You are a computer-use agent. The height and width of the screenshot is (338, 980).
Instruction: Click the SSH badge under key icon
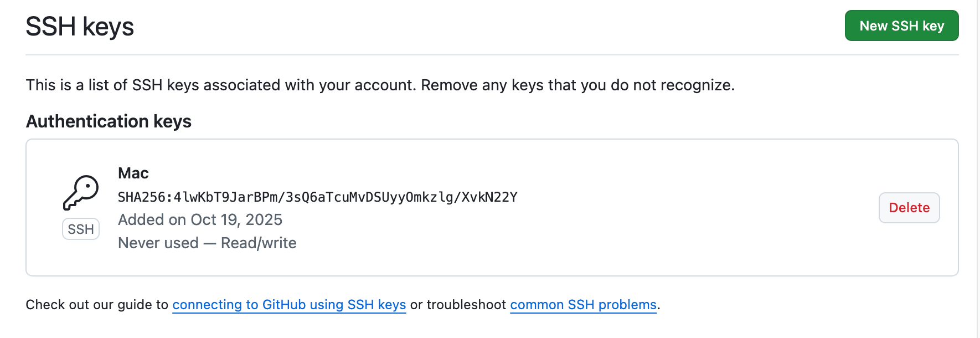[81, 229]
